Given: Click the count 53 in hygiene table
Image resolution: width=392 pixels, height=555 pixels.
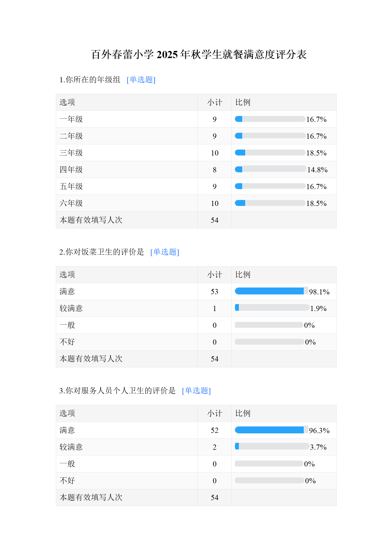Looking at the screenshot, I should tap(214, 292).
